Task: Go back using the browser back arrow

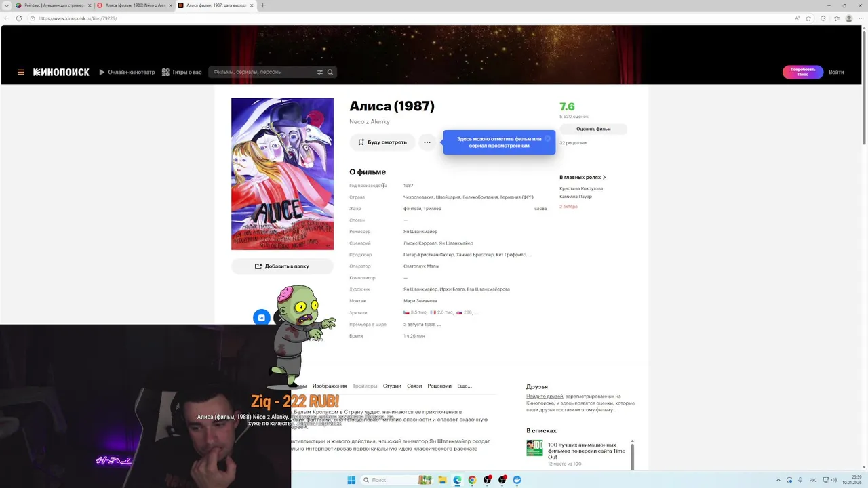Action: [6, 18]
